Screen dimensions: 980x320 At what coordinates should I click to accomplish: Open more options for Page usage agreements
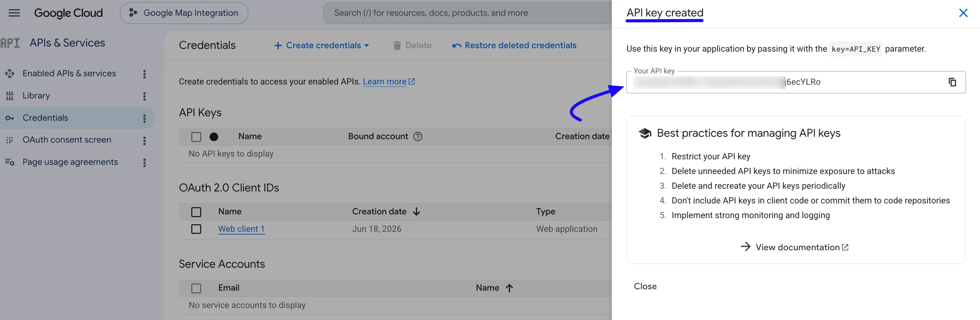coord(144,163)
